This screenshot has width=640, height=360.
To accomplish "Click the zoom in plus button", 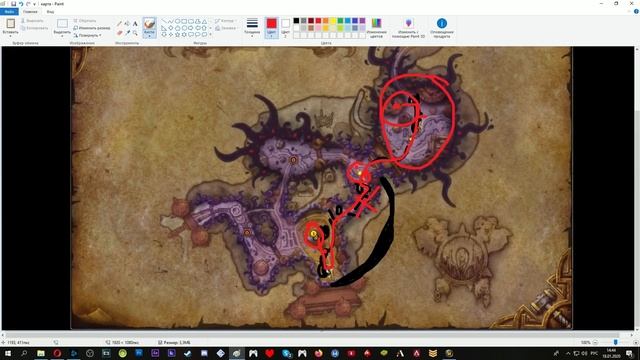I will (636, 342).
